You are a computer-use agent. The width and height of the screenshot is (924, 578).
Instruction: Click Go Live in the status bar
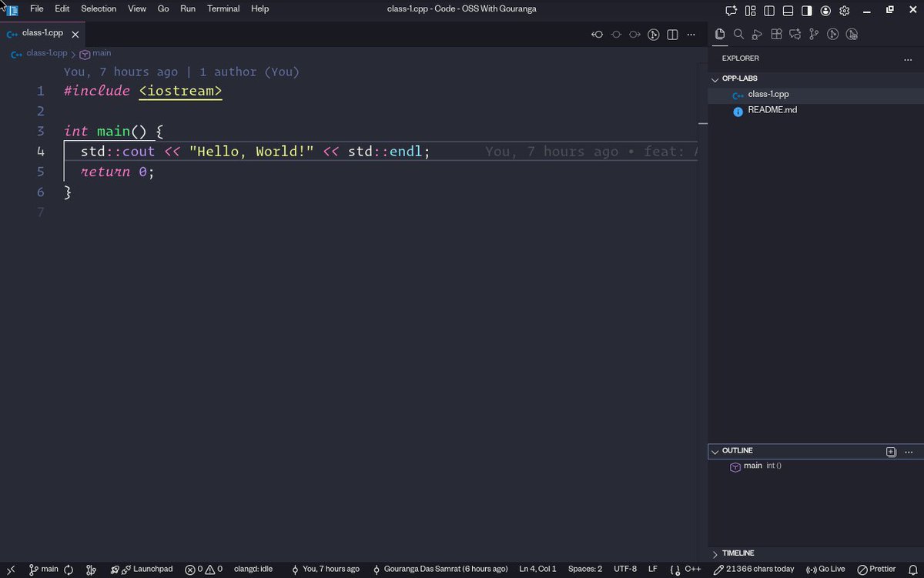pos(825,570)
